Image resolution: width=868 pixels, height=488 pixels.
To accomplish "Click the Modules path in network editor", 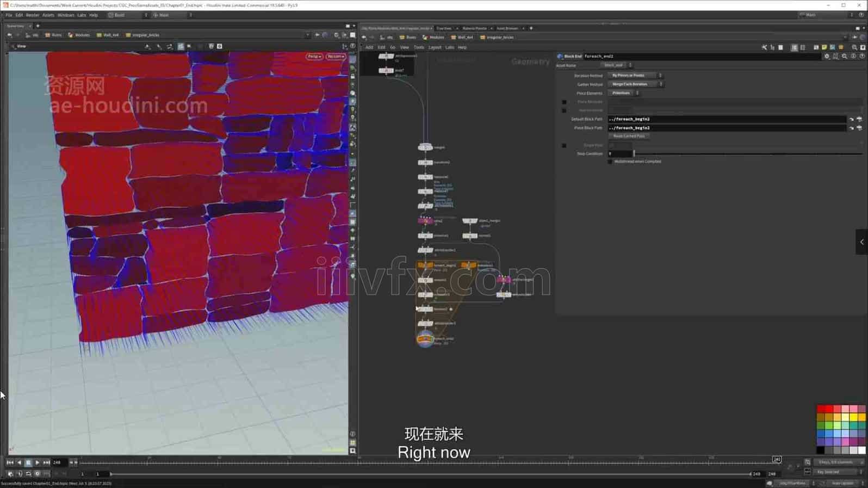I will click(x=433, y=38).
